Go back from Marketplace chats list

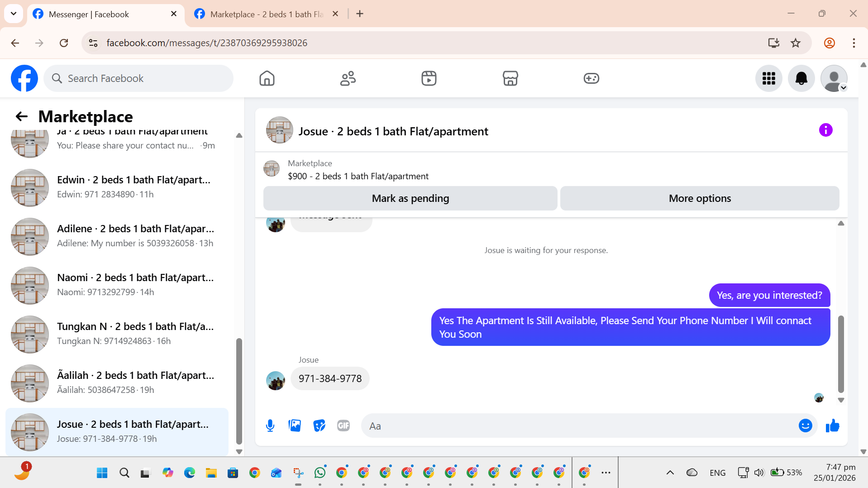pos(22,117)
